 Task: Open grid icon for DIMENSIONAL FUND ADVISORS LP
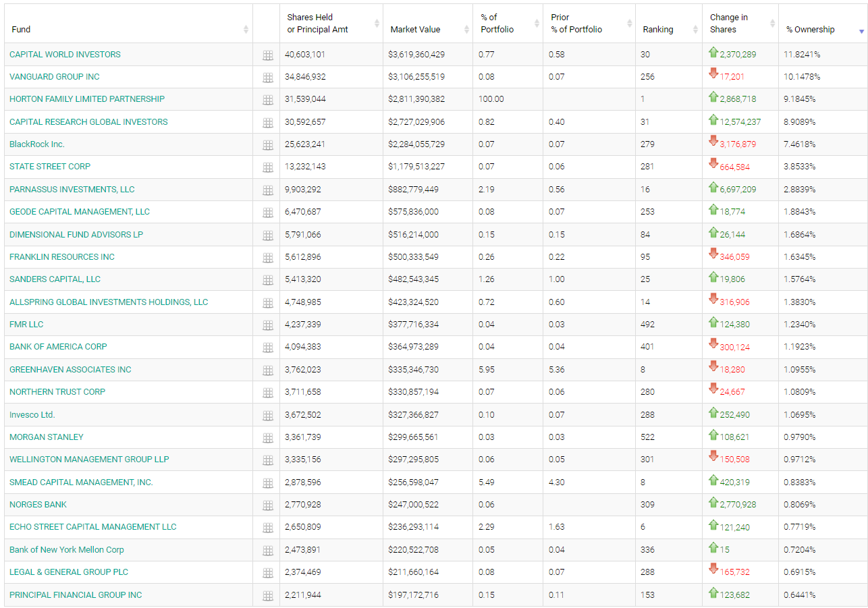click(267, 236)
